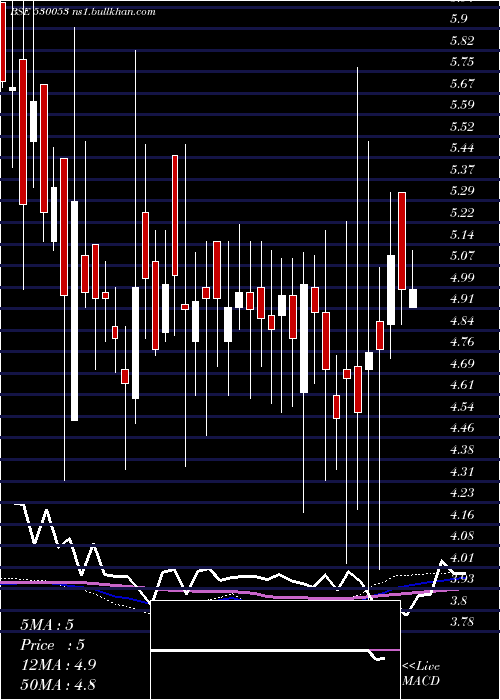
Task: Click the <<Live MACD label
Action: click(x=421, y=673)
